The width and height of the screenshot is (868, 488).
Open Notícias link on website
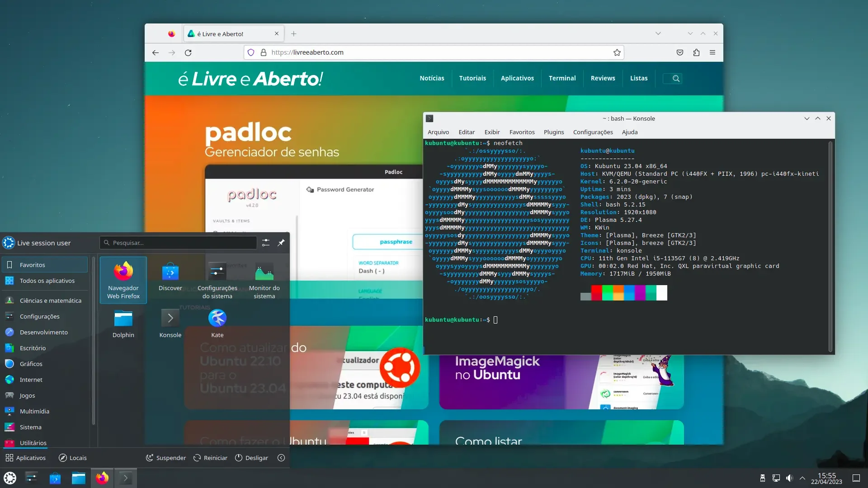pos(432,78)
